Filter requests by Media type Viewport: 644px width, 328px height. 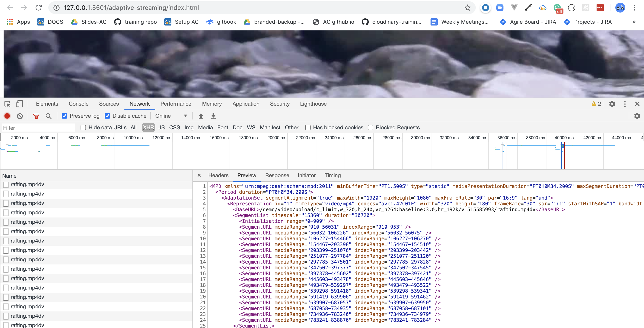(x=205, y=128)
